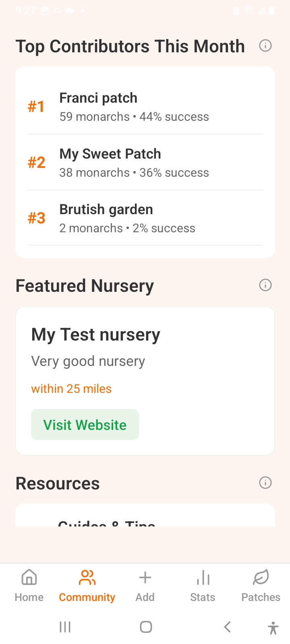This screenshot has width=290, height=644.
Task: Tap the within 25 miles link
Action: pyautogui.click(x=71, y=389)
